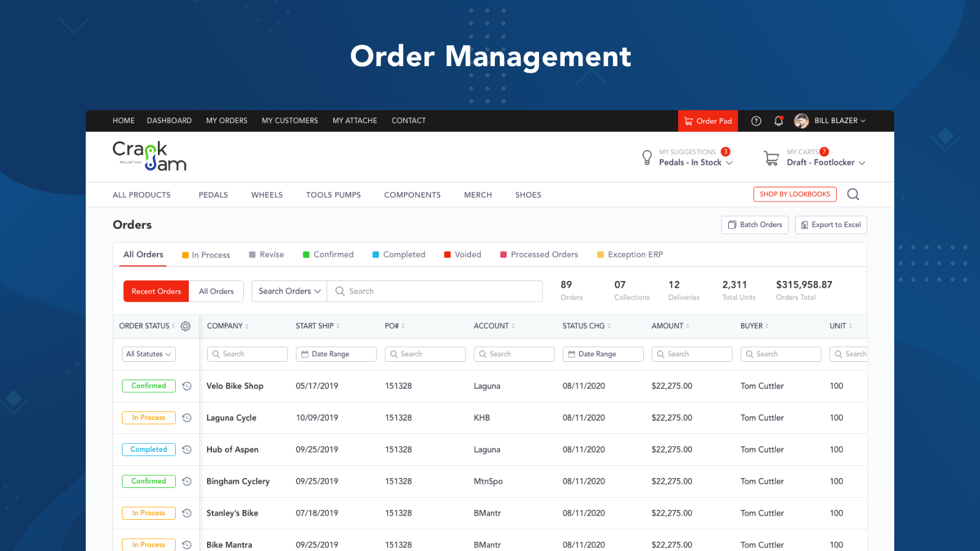
Task: Click the calendar icon in Start Ship Date Range
Action: (305, 354)
